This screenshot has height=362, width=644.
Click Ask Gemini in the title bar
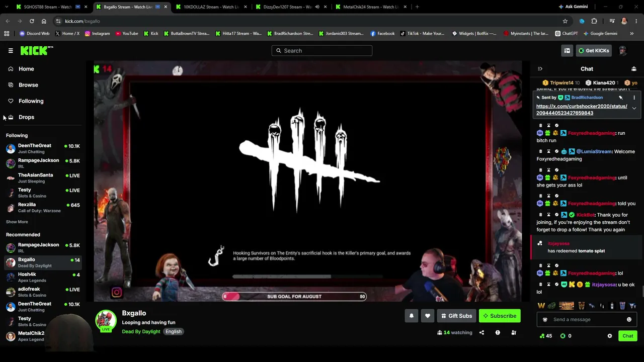(573, 7)
